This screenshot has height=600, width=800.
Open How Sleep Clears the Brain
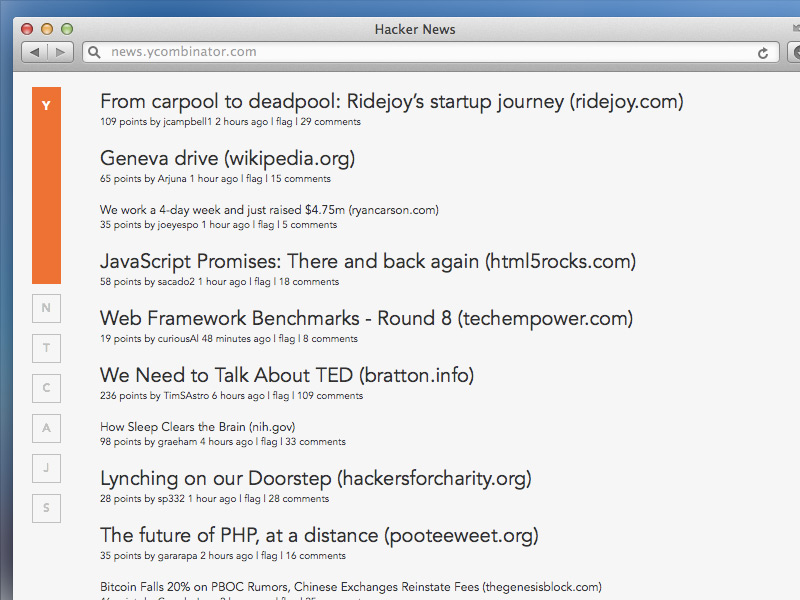(x=197, y=427)
